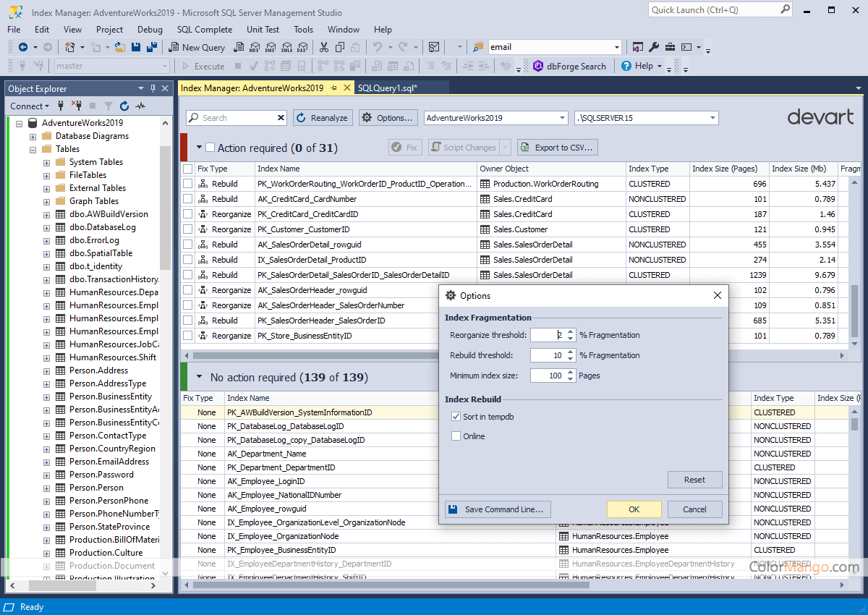This screenshot has height=615, width=868.
Task: Increase the Minimum index size spinner
Action: [x=571, y=373]
